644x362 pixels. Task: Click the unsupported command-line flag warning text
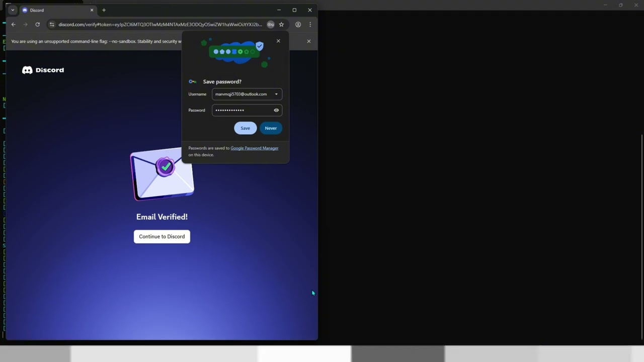[96, 41]
